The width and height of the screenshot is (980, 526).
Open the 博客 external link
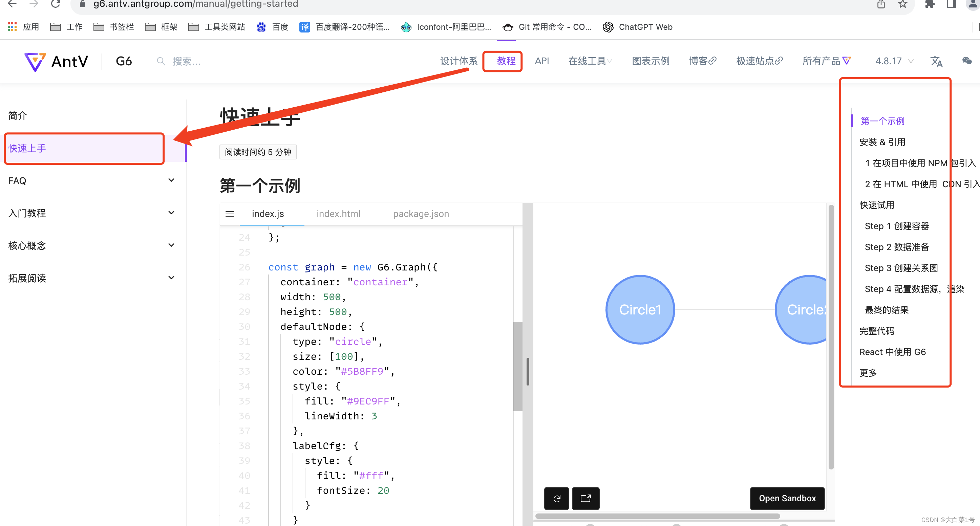coord(703,61)
